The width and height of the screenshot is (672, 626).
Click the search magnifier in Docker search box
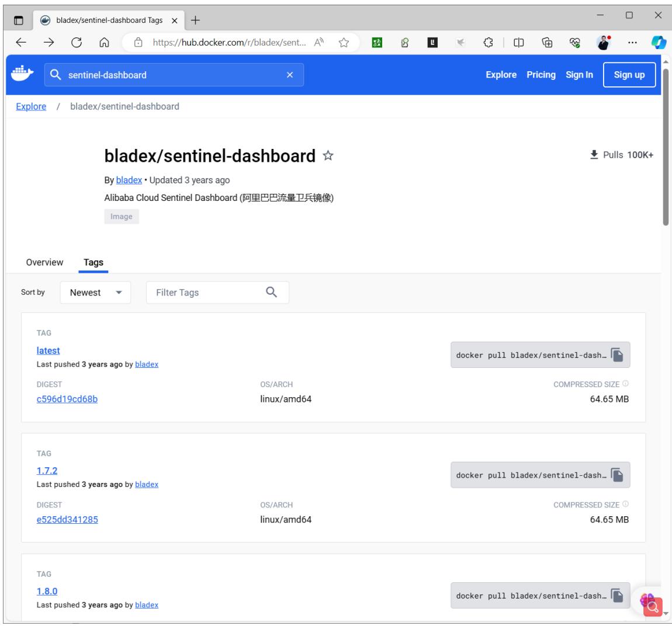pyautogui.click(x=56, y=75)
